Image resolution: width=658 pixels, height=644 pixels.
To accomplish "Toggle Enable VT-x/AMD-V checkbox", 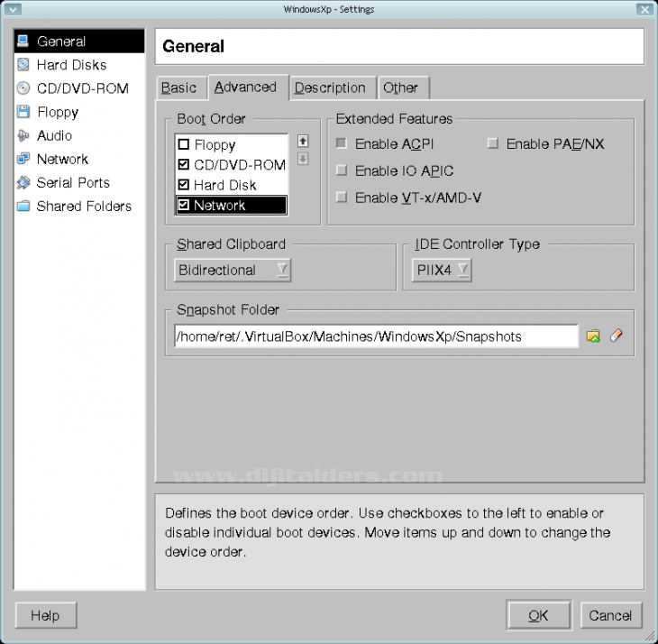I will pos(342,198).
